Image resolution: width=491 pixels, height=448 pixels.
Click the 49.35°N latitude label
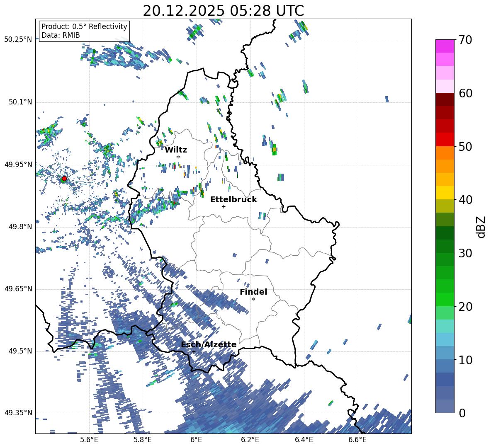click(x=18, y=413)
